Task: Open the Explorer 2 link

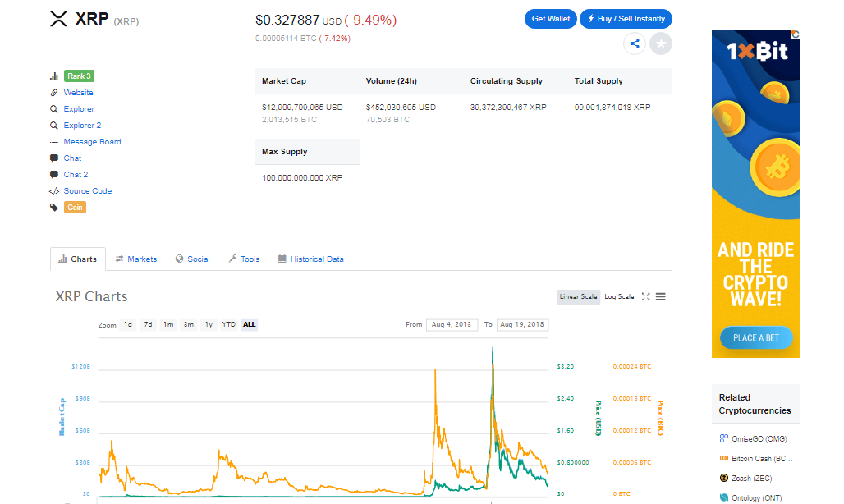Action: [x=82, y=126]
